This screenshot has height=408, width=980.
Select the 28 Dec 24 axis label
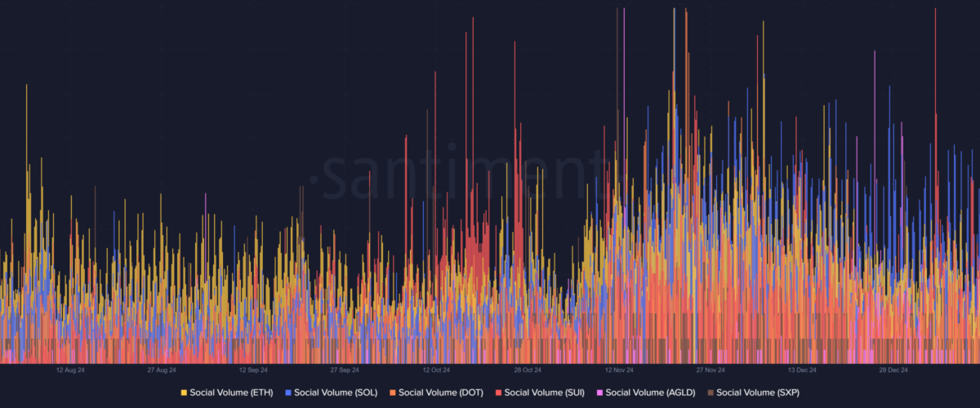pos(893,370)
